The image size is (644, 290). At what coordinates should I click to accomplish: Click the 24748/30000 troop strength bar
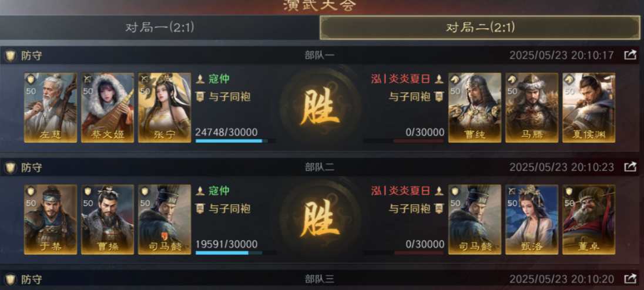(236, 141)
